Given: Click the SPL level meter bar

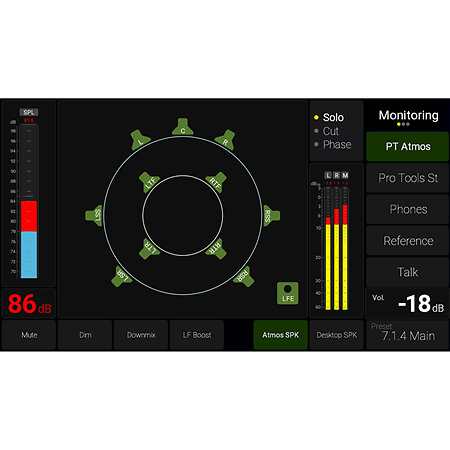Looking at the screenshot, I should 29,201.
